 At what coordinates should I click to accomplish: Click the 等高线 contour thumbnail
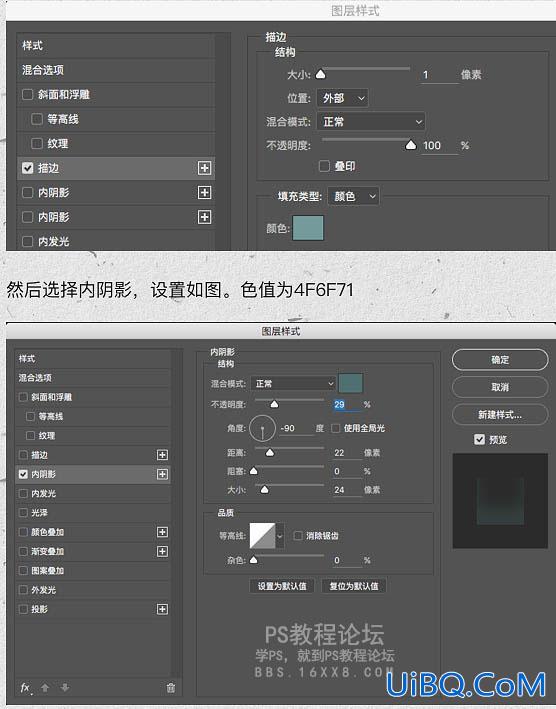click(x=263, y=536)
